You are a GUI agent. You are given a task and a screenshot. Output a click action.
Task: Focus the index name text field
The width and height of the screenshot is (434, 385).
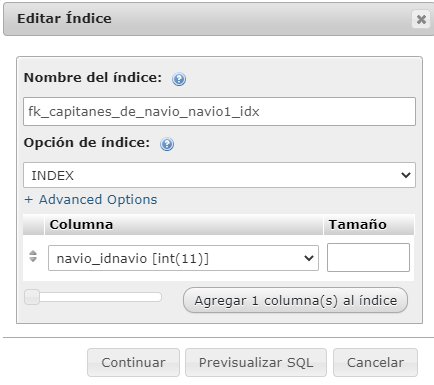click(x=219, y=112)
